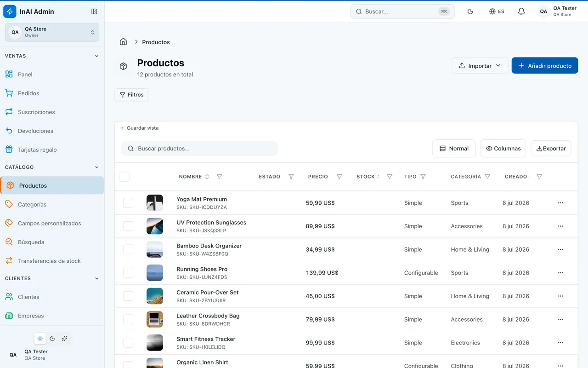Collapse the CATÁLOGO section
This screenshot has height=368, width=588.
tap(96, 167)
